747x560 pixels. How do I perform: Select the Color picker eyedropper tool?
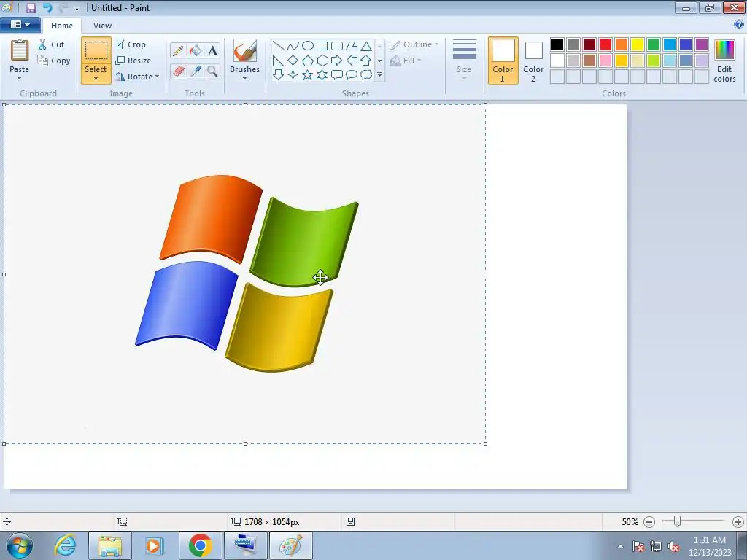(x=196, y=71)
